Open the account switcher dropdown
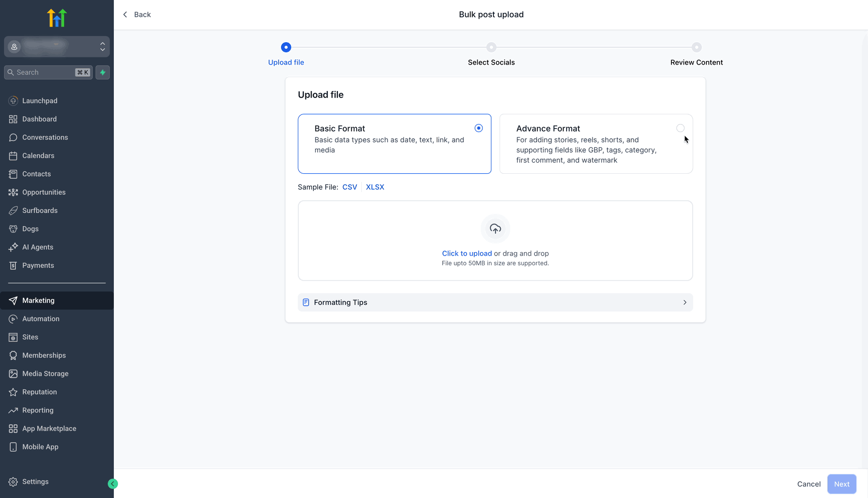The width and height of the screenshot is (868, 498). tap(57, 47)
